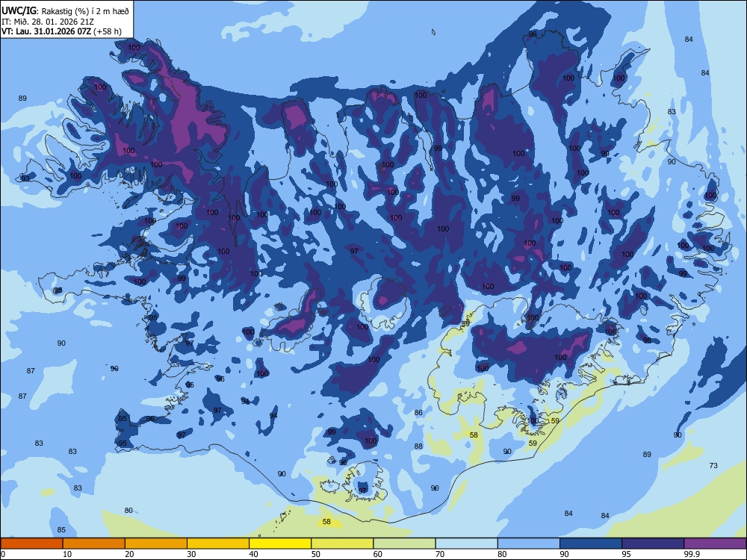Click the pale green 60–70 legend swatch
The width and height of the screenshot is (747, 560).
404,544
